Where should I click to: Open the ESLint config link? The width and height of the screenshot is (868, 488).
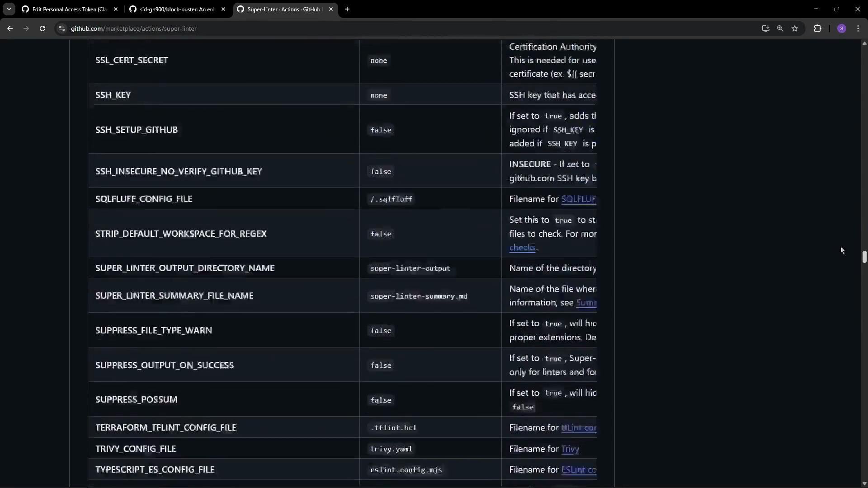click(579, 470)
